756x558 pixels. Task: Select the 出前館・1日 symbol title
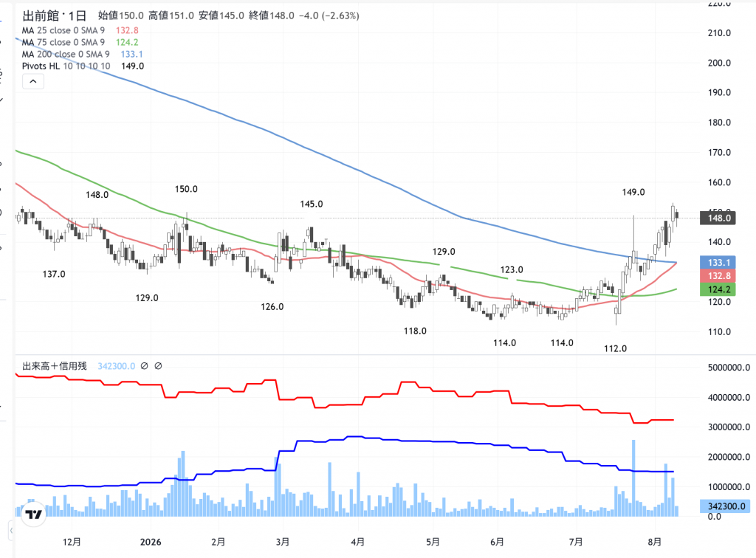coord(55,16)
